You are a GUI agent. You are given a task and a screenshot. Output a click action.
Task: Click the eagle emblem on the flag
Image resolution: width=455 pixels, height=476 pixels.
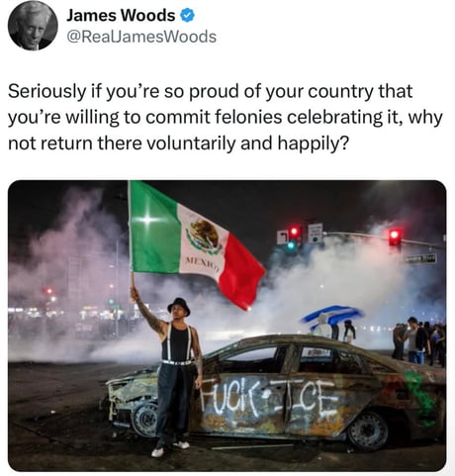[x=204, y=237]
